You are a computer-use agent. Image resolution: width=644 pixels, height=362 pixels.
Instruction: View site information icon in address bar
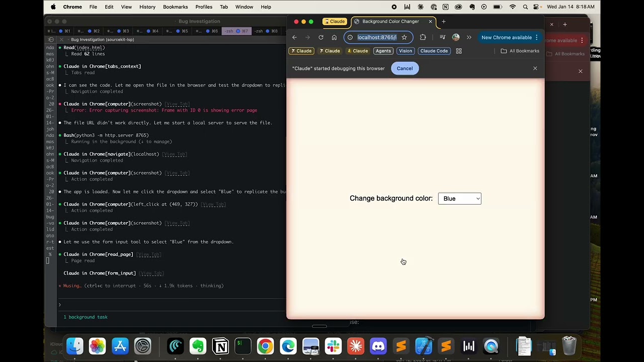[x=350, y=37]
